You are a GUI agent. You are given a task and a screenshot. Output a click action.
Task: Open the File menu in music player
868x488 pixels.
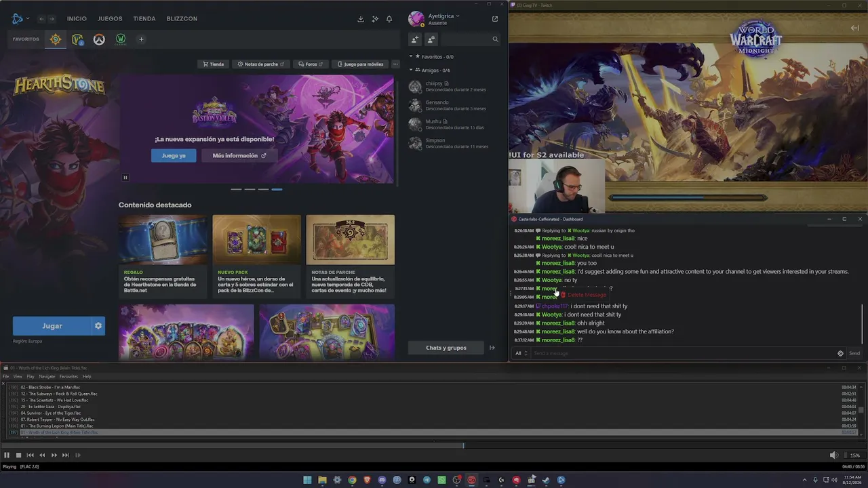point(5,377)
